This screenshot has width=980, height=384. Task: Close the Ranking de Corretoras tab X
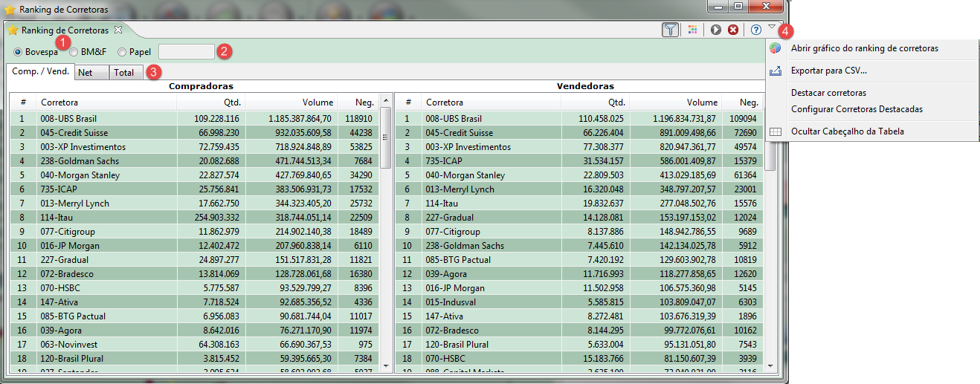coord(118,30)
